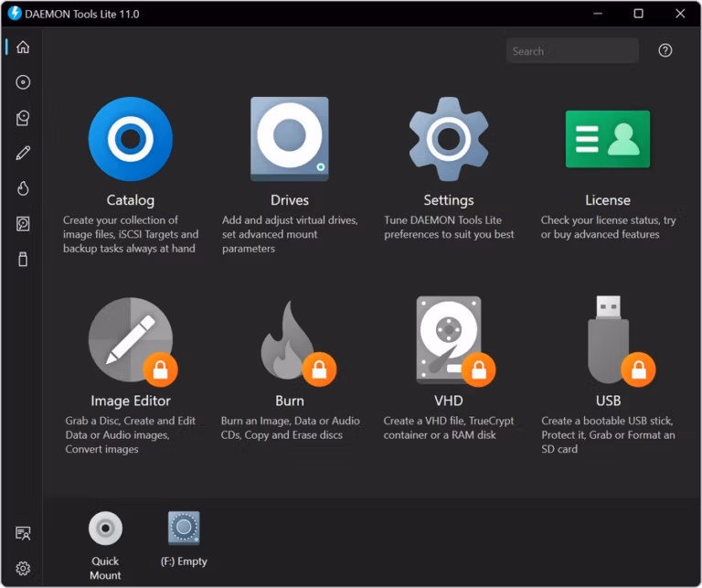
Task: Click the orange lock badge on USB
Action: 638,370
